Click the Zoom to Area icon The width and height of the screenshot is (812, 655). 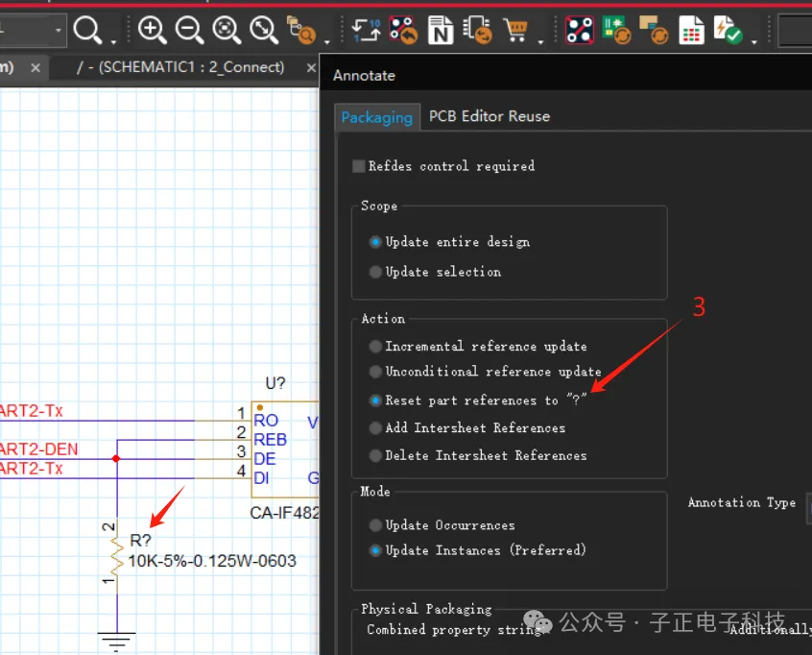pyautogui.click(x=227, y=30)
